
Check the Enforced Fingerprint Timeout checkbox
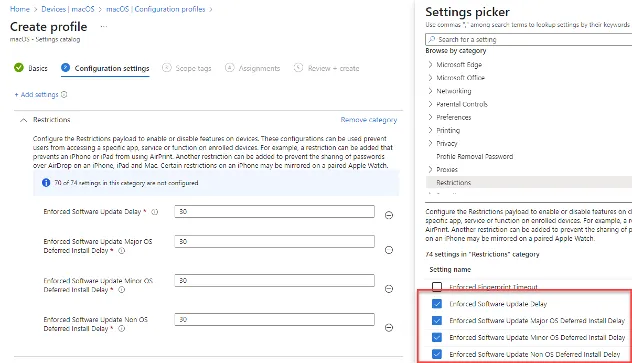point(437,287)
